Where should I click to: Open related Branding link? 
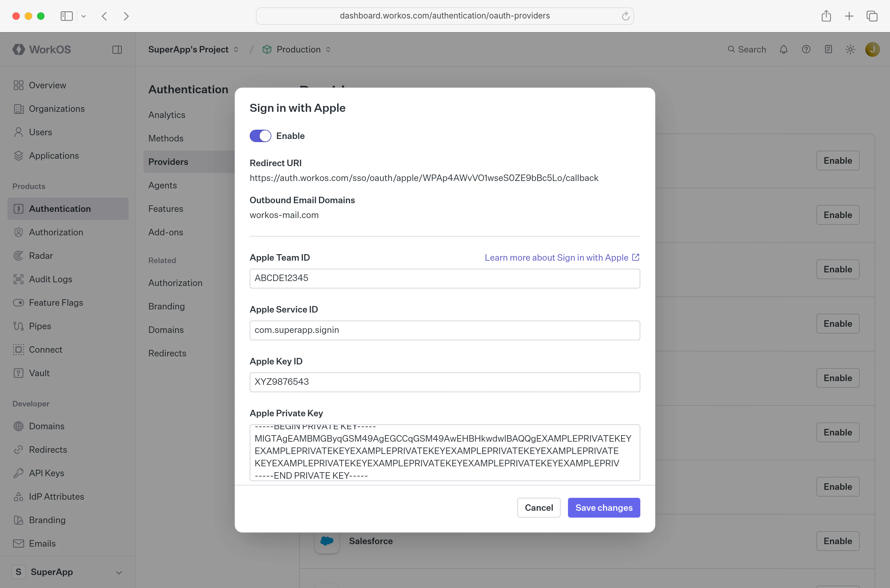coord(167,306)
